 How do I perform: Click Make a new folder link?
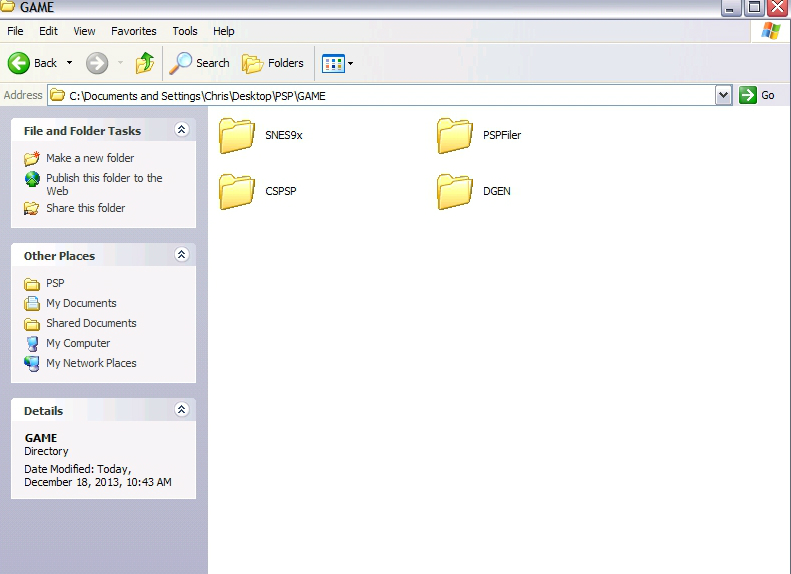[x=89, y=158]
